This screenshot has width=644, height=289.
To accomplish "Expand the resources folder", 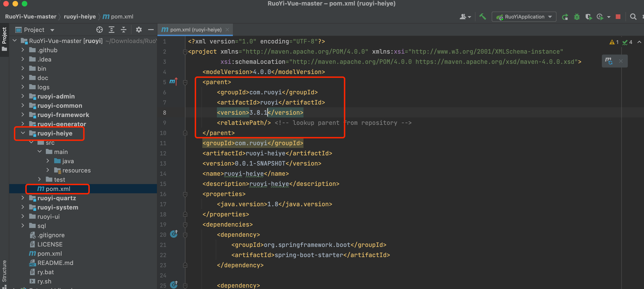I will [48, 170].
